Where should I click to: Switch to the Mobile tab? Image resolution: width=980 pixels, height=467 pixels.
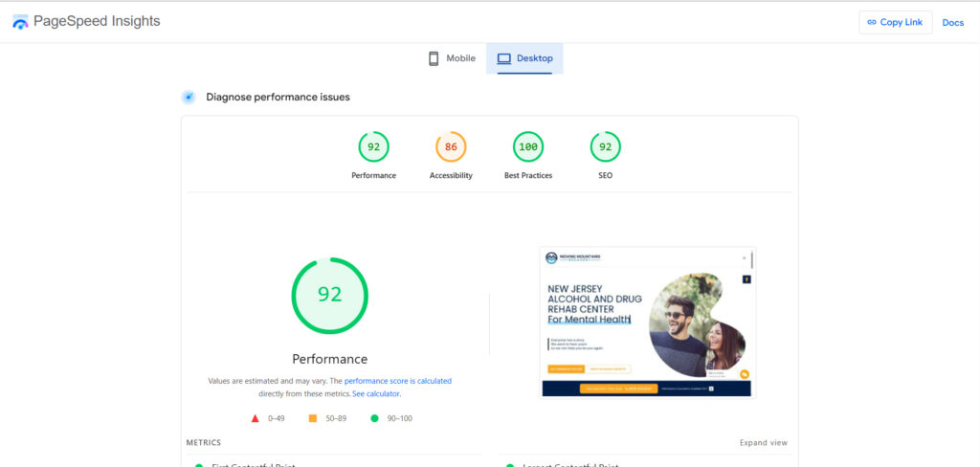451,58
